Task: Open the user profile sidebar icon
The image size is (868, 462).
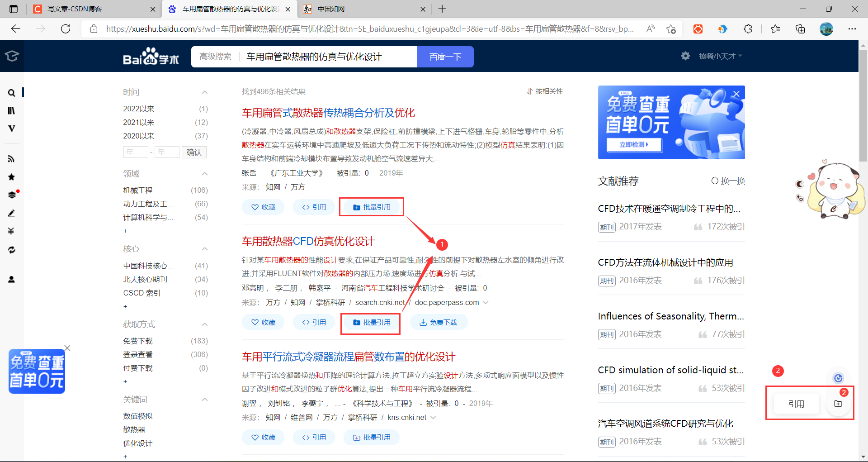Action: coord(12,280)
